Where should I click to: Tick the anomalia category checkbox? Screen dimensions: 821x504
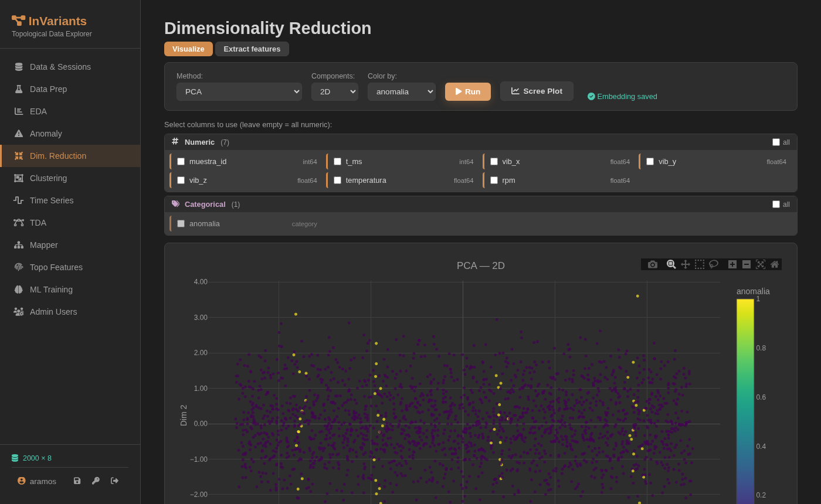point(181,223)
